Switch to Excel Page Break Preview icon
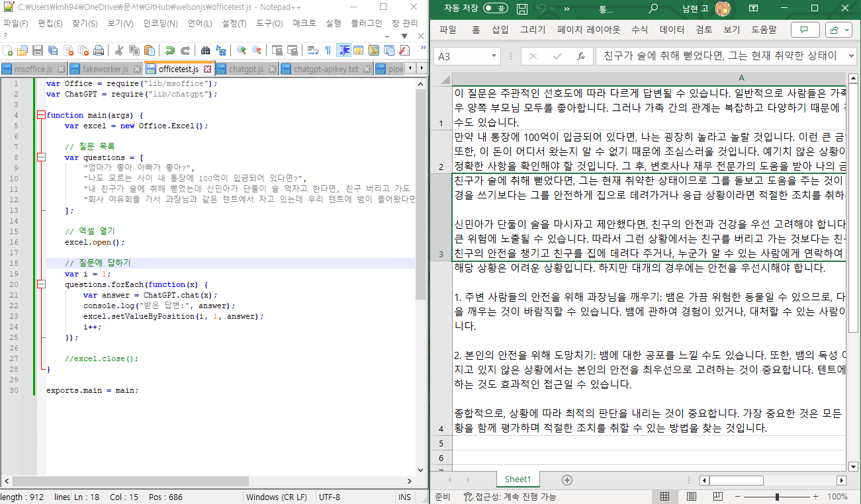Viewport: 861px width, 504px height. (717, 497)
